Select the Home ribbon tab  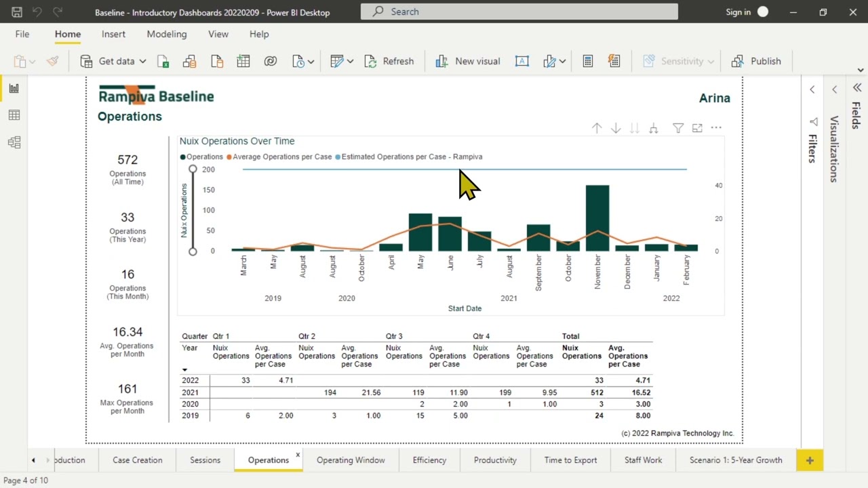68,34
